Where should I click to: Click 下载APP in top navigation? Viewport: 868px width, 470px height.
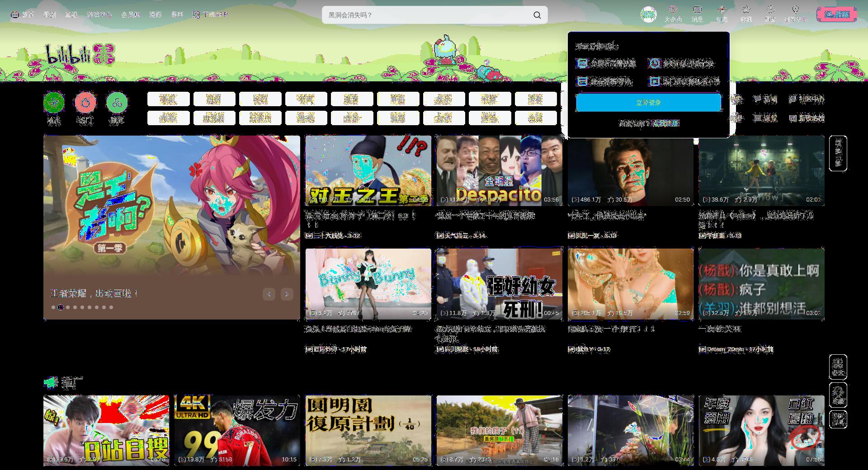pos(215,14)
